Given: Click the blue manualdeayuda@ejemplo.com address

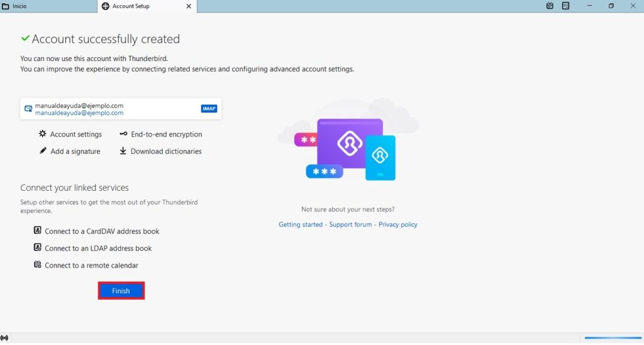Looking at the screenshot, I should click(x=79, y=113).
